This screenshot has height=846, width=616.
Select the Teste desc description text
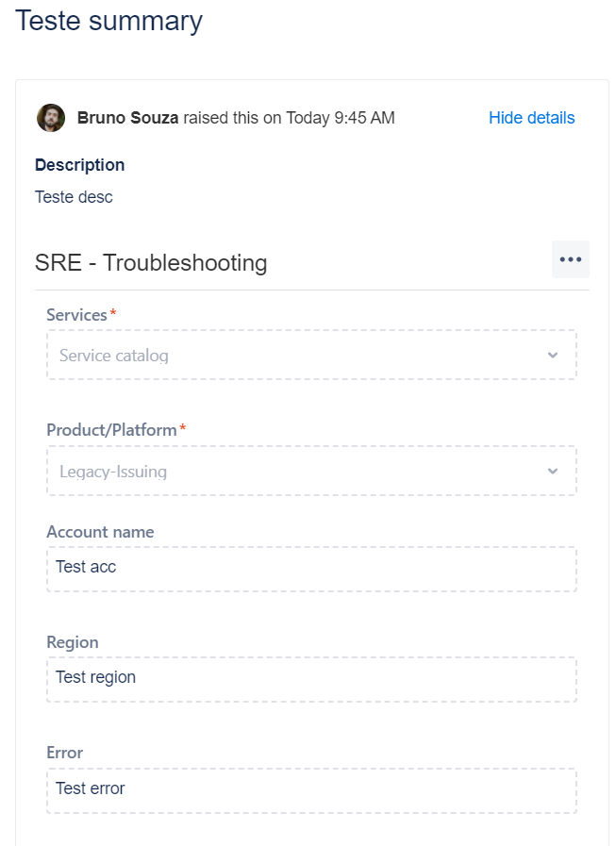pyautogui.click(x=74, y=197)
